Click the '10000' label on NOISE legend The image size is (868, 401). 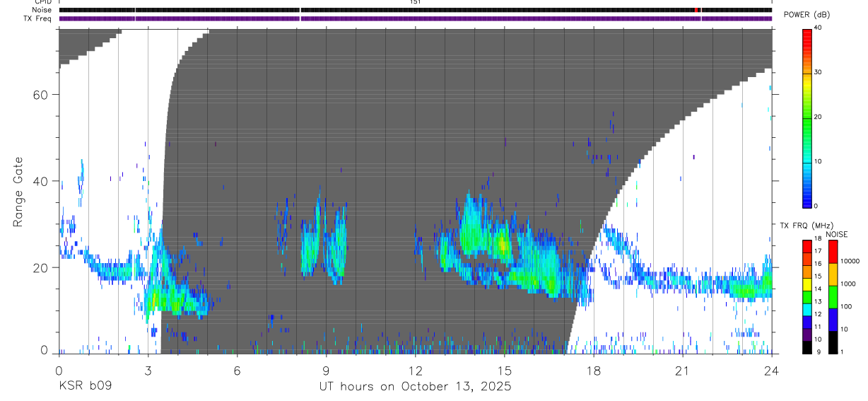pyautogui.click(x=852, y=261)
